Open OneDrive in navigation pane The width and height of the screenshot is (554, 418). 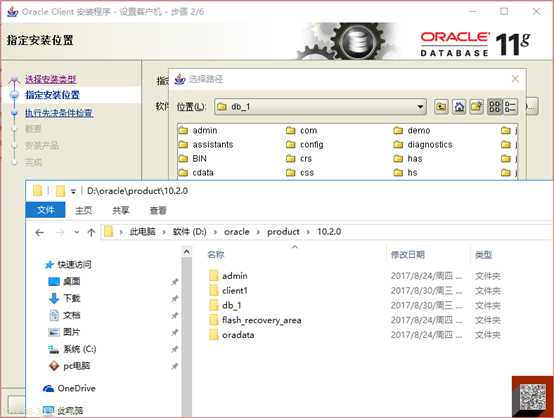(x=69, y=388)
